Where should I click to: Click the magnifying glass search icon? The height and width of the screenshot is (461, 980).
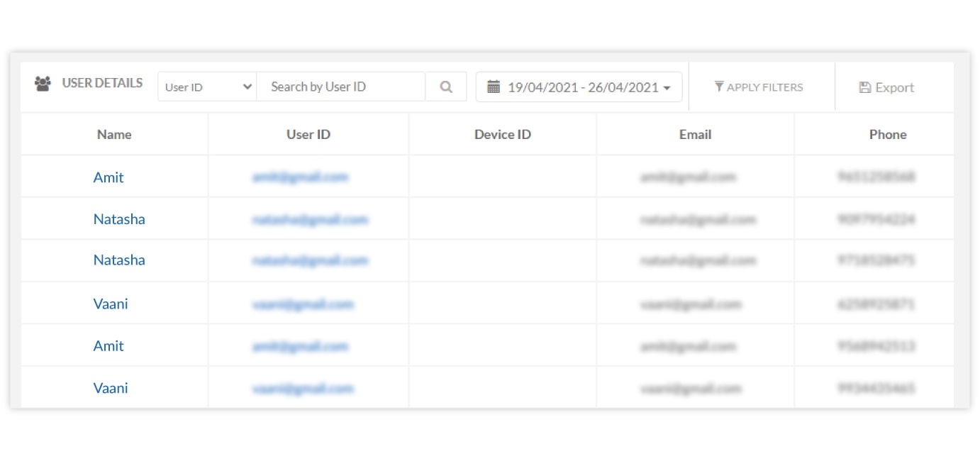coord(446,87)
